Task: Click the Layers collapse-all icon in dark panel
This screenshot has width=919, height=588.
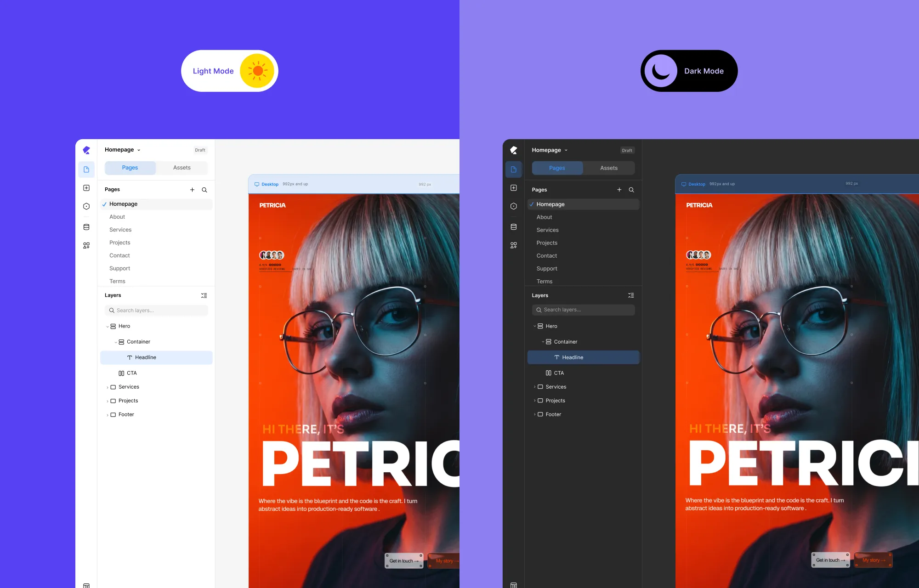Action: click(x=631, y=295)
